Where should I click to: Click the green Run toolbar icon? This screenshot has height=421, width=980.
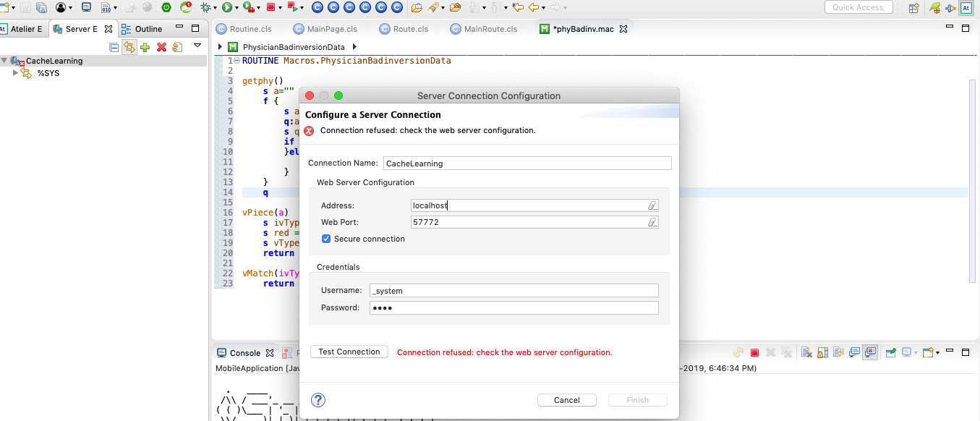[227, 8]
